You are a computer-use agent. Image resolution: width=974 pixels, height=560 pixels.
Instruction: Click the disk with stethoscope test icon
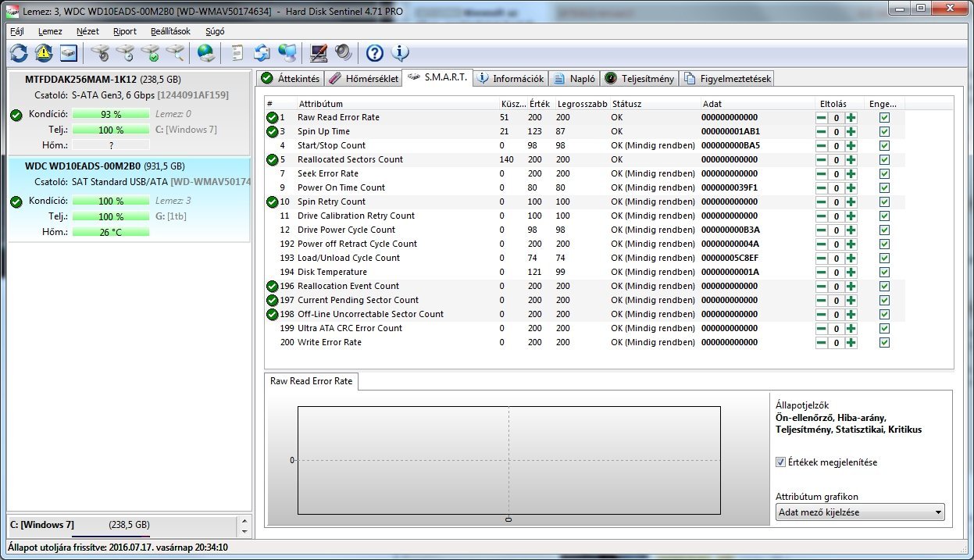pyautogui.click(x=100, y=53)
